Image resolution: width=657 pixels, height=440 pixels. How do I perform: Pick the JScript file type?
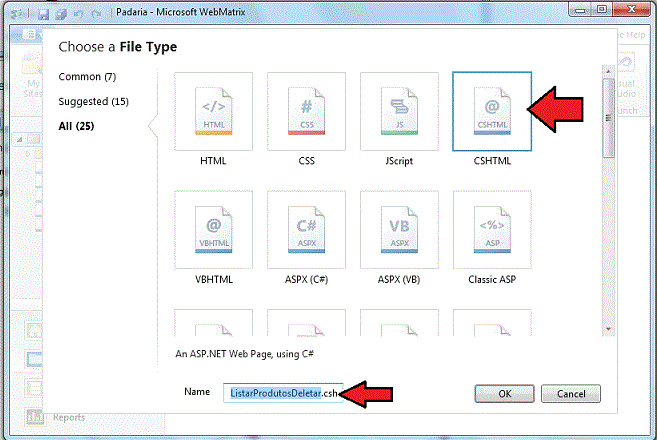pos(399,111)
